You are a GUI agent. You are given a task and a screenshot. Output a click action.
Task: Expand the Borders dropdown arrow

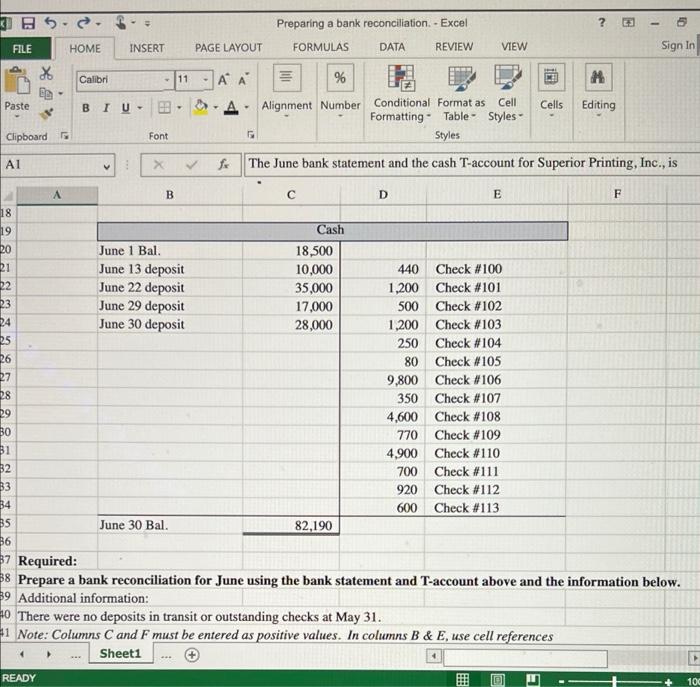coord(179,108)
